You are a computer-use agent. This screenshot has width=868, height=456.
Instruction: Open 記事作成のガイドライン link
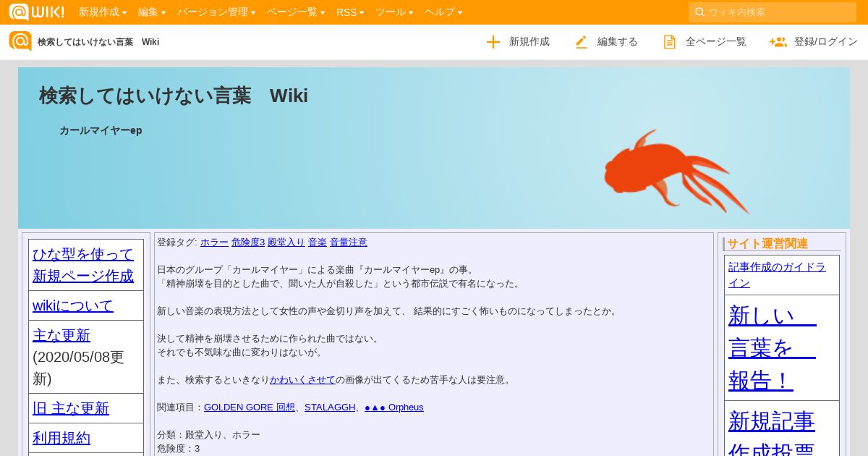[777, 275]
